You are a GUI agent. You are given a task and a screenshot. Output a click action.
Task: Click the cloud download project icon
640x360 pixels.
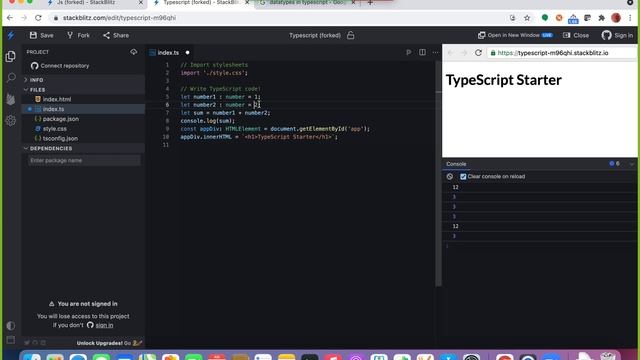(133, 52)
